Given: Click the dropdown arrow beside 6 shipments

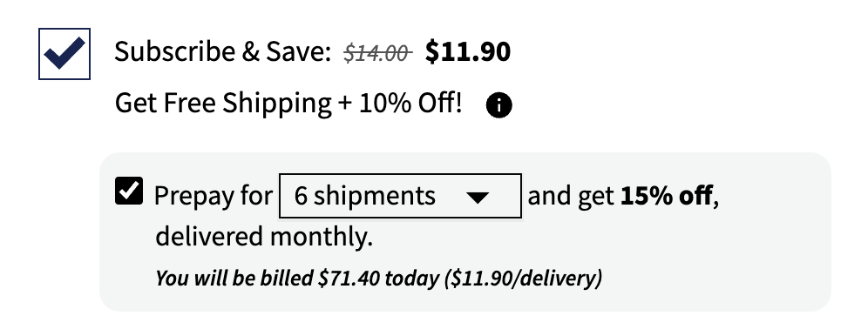Looking at the screenshot, I should tap(478, 198).
